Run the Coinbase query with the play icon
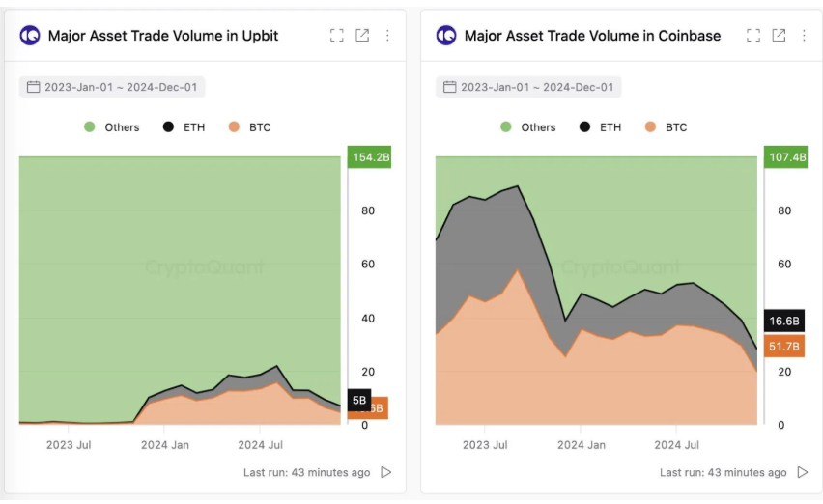823x504 pixels. coord(803,472)
